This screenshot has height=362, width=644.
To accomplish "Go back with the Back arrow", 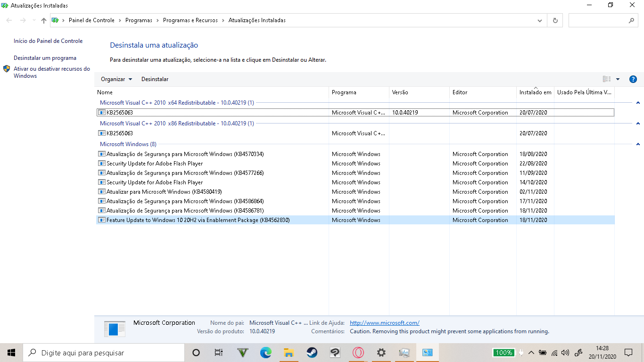I will coord(9,20).
